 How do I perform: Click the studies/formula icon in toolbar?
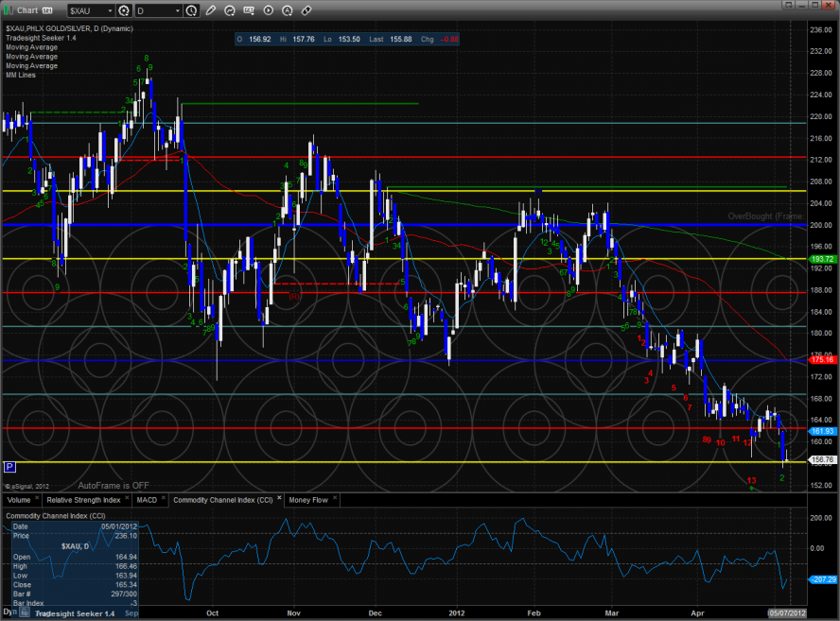pyautogui.click(x=230, y=10)
